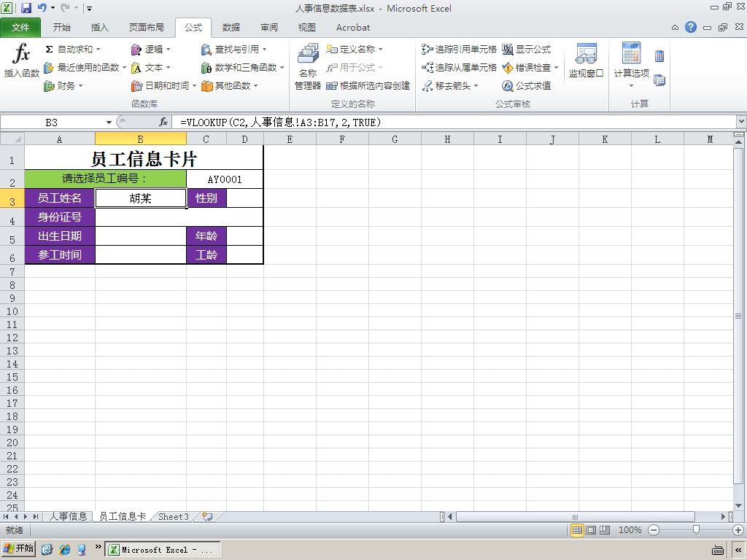Open More Functions (其他函数) library
Image resolution: width=747 pixels, height=560 pixels.
click(x=229, y=86)
